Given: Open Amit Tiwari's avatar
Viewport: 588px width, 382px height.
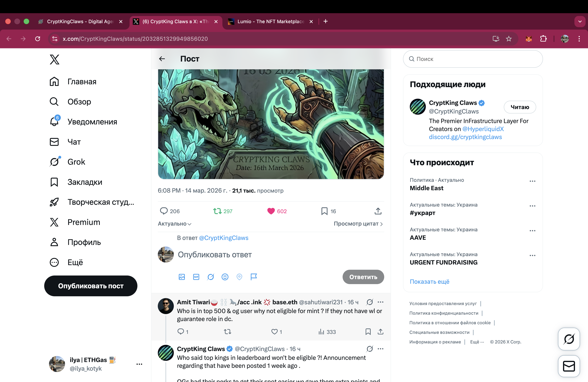Looking at the screenshot, I should [166, 306].
